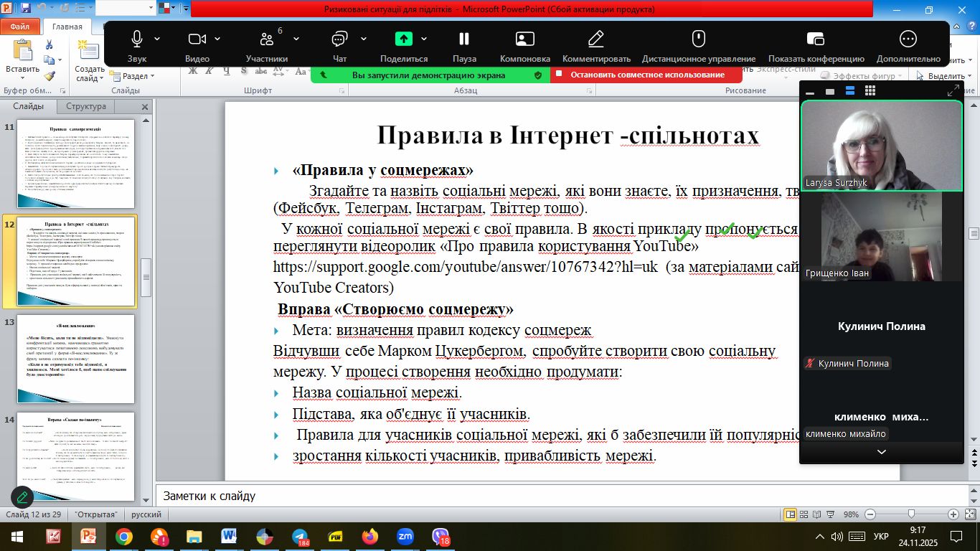Show more participants with down chevron
This screenshot has width=980, height=551.
click(x=882, y=452)
